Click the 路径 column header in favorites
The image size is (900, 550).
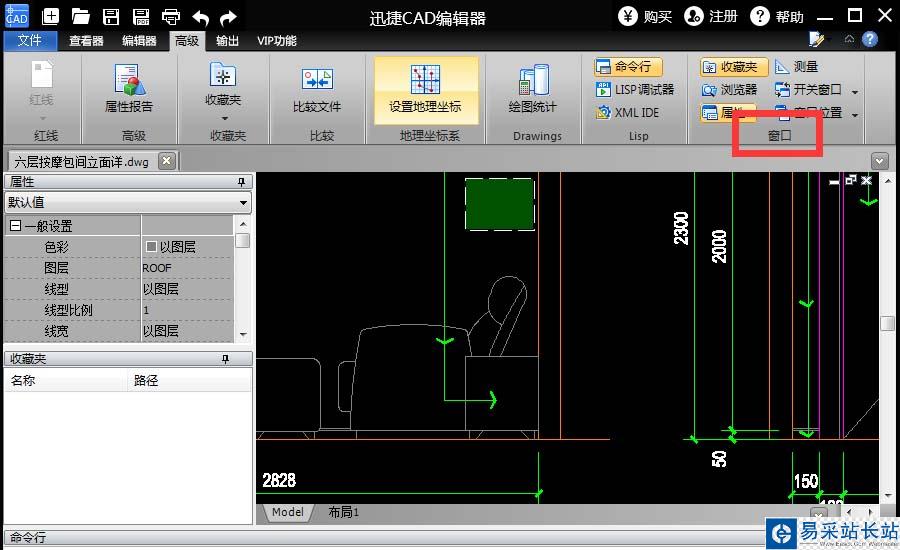click(x=189, y=380)
